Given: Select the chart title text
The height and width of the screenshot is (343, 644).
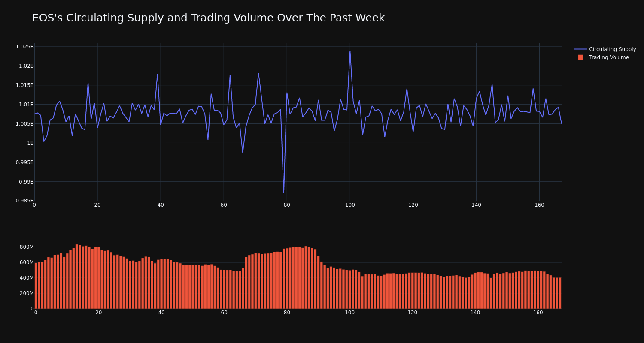Looking at the screenshot, I should (208, 18).
